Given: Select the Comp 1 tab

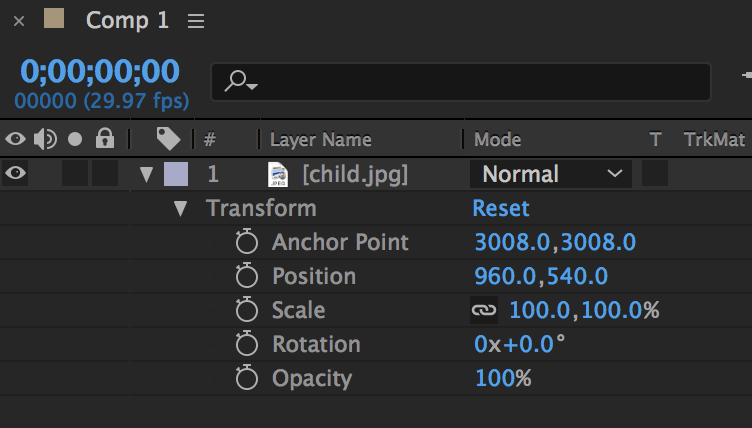Looking at the screenshot, I should 128,20.
